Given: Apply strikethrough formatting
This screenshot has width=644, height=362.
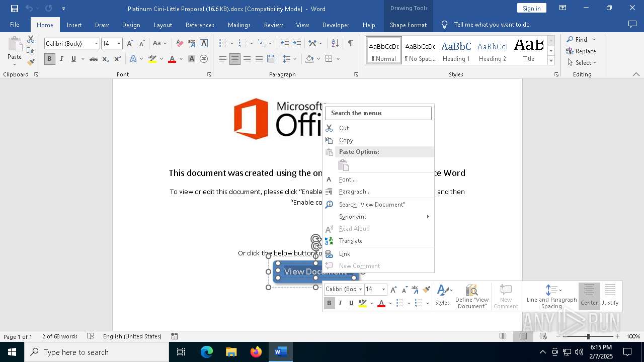Looking at the screenshot, I should point(94,59).
